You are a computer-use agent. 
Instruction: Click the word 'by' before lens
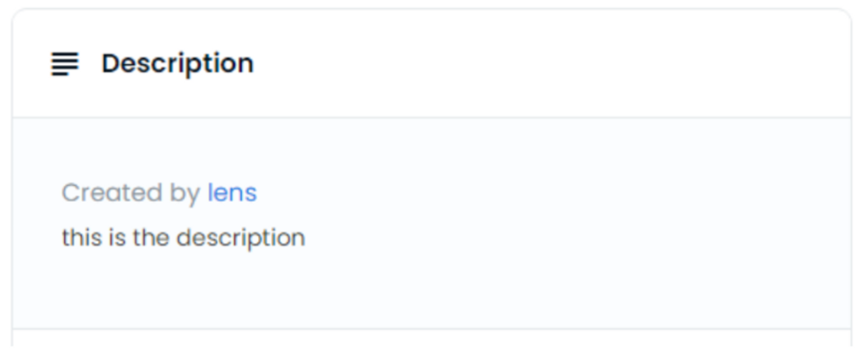coord(185,194)
